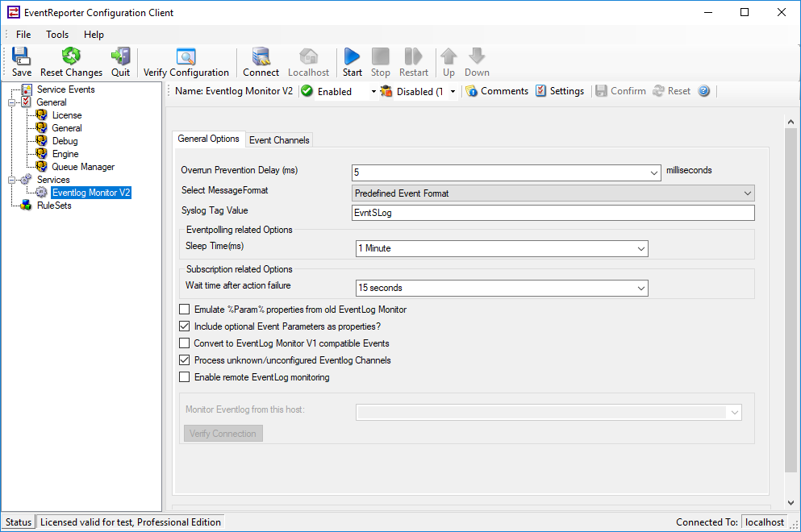Open the Tools menu
The height and width of the screenshot is (532, 801).
point(57,34)
